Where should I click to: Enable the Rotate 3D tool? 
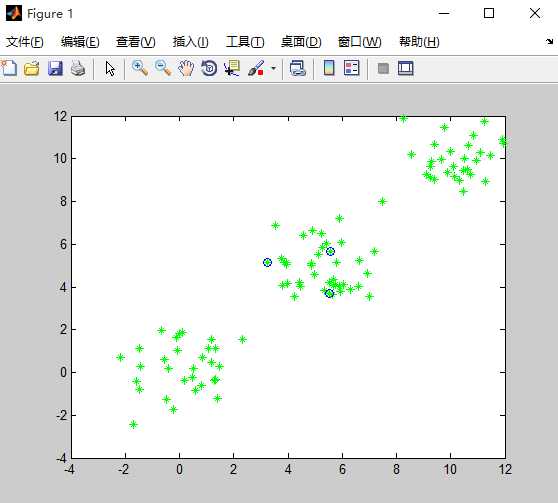209,68
